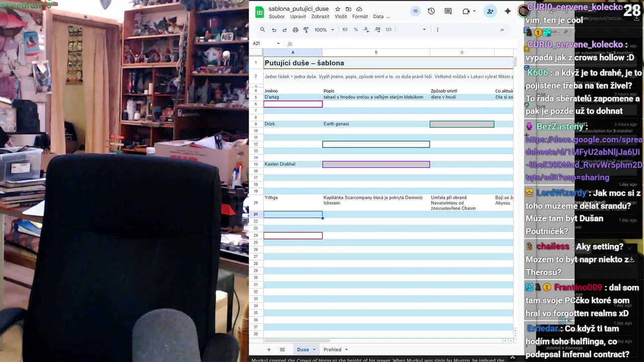Open the all sheets list icon
Viewport: 644px width, 362px height.
click(282, 349)
